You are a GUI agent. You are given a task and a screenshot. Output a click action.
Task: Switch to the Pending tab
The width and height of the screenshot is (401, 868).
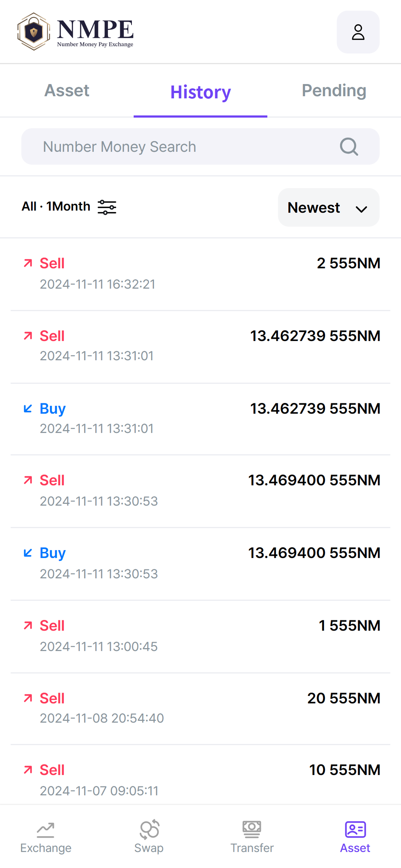[334, 91]
